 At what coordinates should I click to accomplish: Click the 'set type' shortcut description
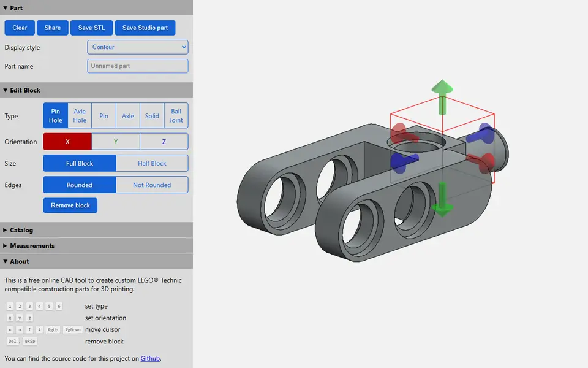click(x=96, y=306)
